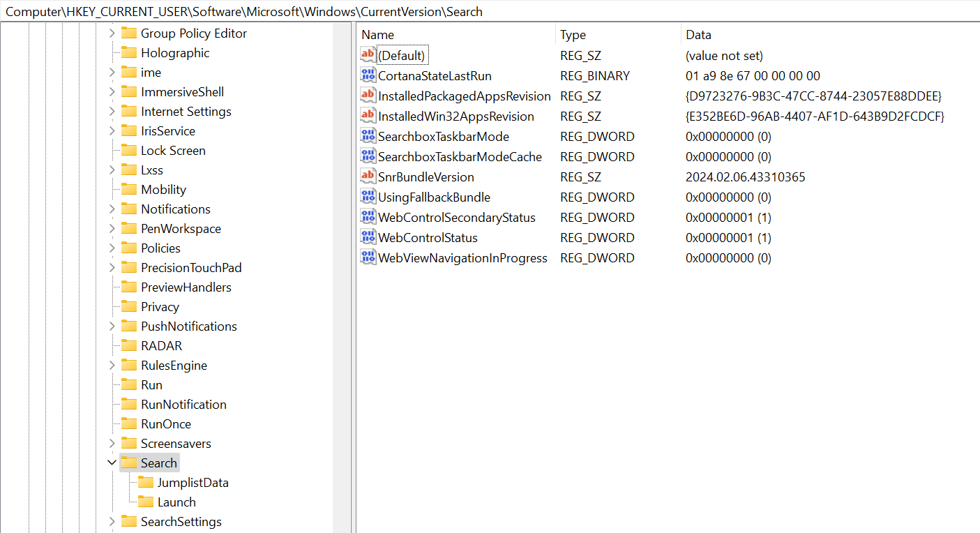Expand the Group Policy Editor key
Screen dimensions: 980x533
(112, 33)
